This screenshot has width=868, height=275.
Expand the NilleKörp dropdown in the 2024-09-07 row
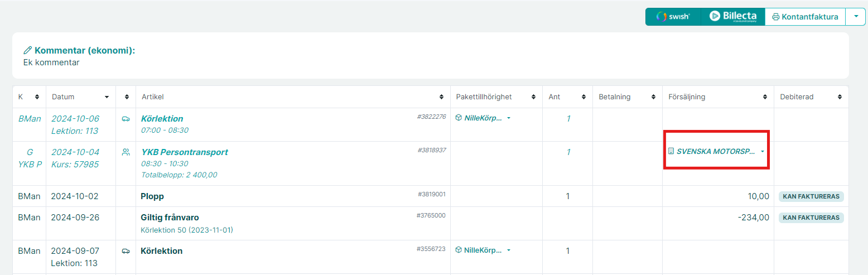[x=509, y=250]
